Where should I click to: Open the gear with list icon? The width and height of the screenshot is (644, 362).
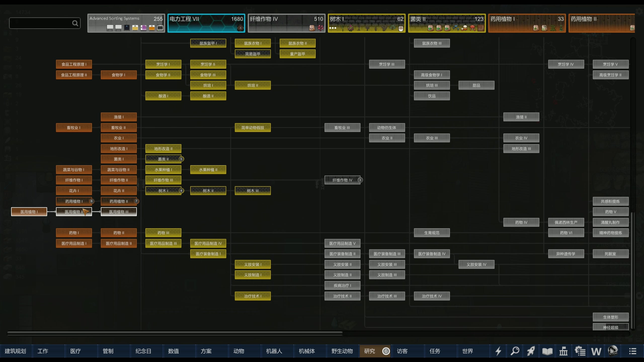tap(580, 351)
